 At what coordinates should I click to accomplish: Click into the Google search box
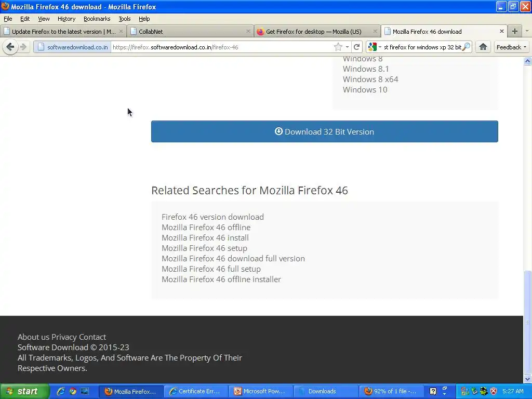tap(422, 47)
